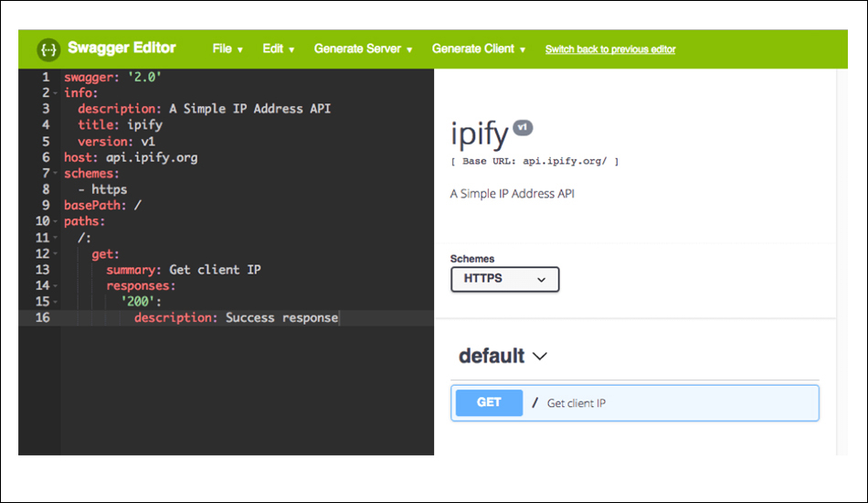Open the Generate Server menu
The width and height of the screenshot is (868, 503).
point(363,48)
